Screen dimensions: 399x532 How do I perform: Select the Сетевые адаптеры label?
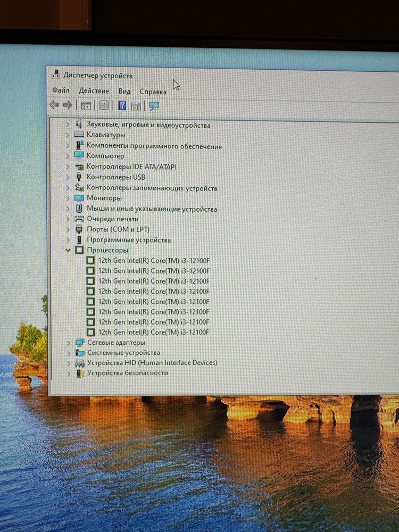click(x=117, y=343)
